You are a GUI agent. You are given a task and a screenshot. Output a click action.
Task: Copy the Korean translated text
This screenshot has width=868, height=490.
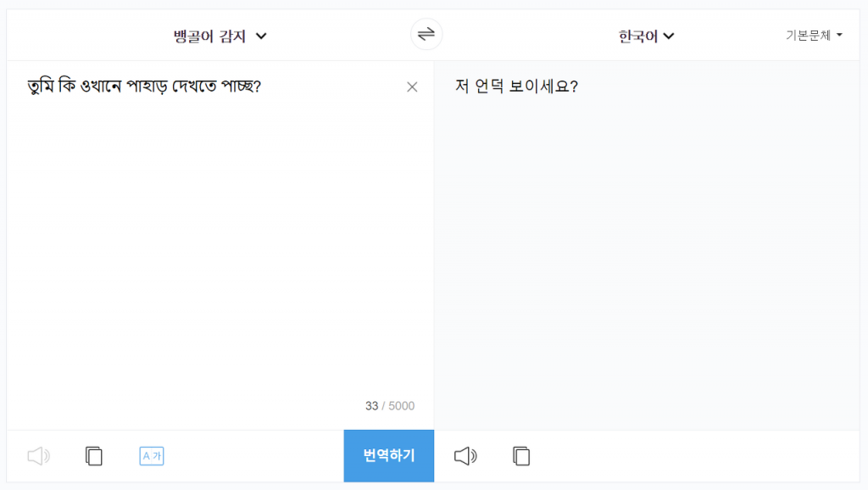click(521, 456)
